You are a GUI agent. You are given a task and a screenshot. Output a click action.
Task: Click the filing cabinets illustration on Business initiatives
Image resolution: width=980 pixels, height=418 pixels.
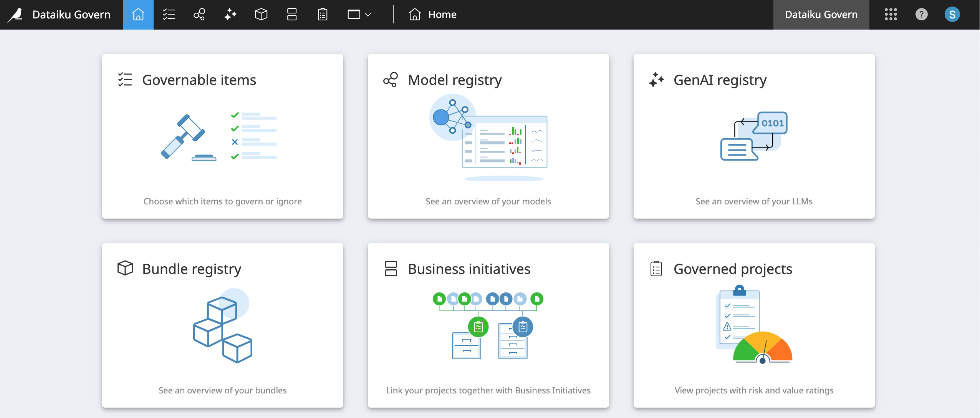click(488, 326)
